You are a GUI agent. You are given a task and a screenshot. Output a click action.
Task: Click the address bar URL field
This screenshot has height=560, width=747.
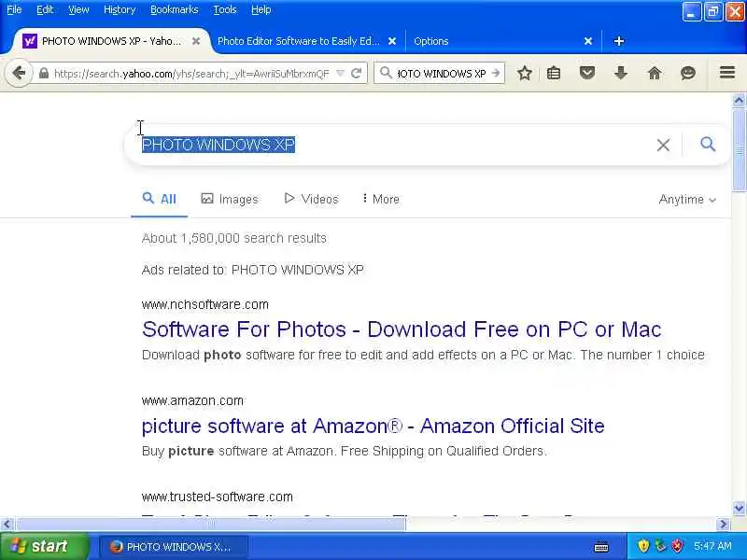(191, 74)
